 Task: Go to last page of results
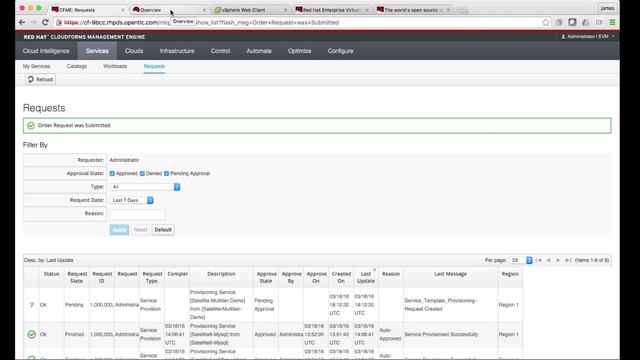[x=568, y=260]
